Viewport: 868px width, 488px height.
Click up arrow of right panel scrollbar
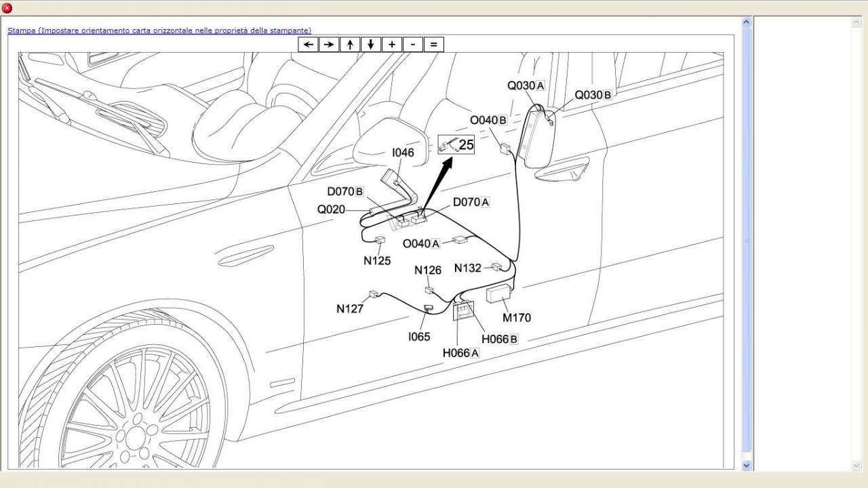856,22
